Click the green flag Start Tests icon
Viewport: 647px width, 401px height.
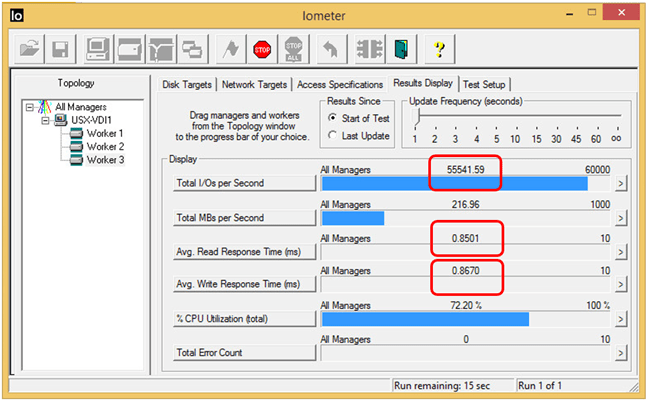[x=232, y=49]
